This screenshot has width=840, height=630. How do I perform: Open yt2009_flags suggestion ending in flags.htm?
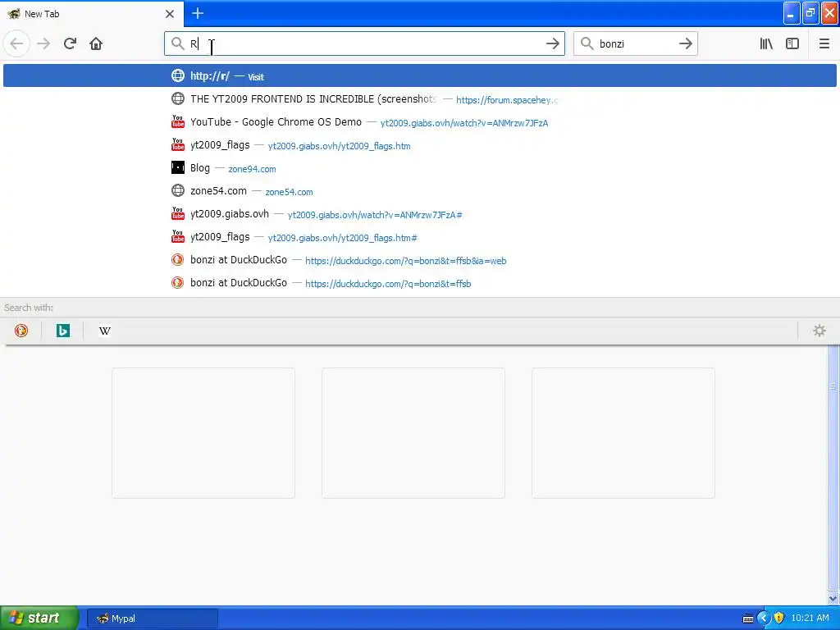click(419, 145)
